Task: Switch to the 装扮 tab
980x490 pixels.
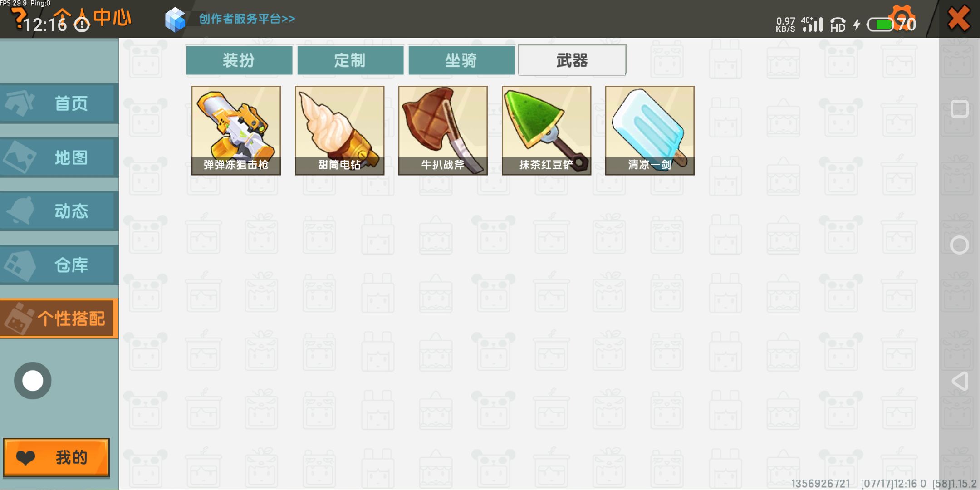Action: click(239, 60)
